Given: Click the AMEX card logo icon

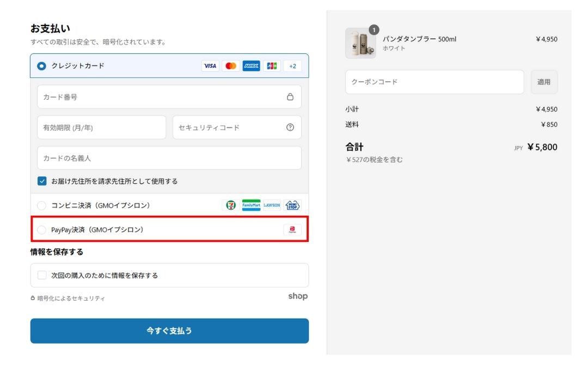Looking at the screenshot, I should pos(251,66).
